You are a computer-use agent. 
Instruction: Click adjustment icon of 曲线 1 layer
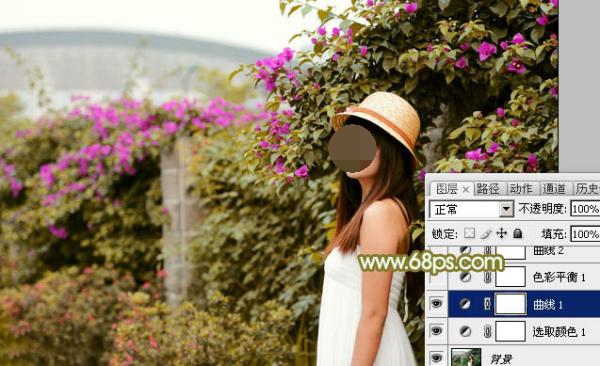[x=465, y=304]
